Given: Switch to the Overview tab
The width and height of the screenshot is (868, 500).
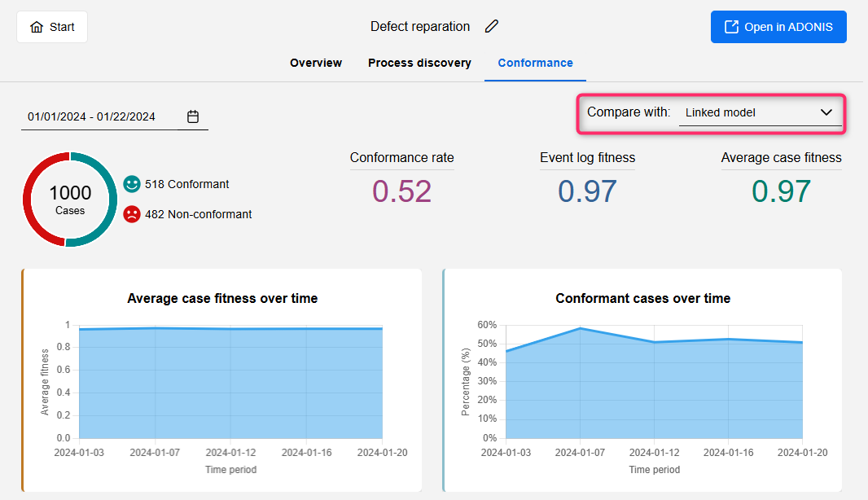Looking at the screenshot, I should [x=316, y=63].
